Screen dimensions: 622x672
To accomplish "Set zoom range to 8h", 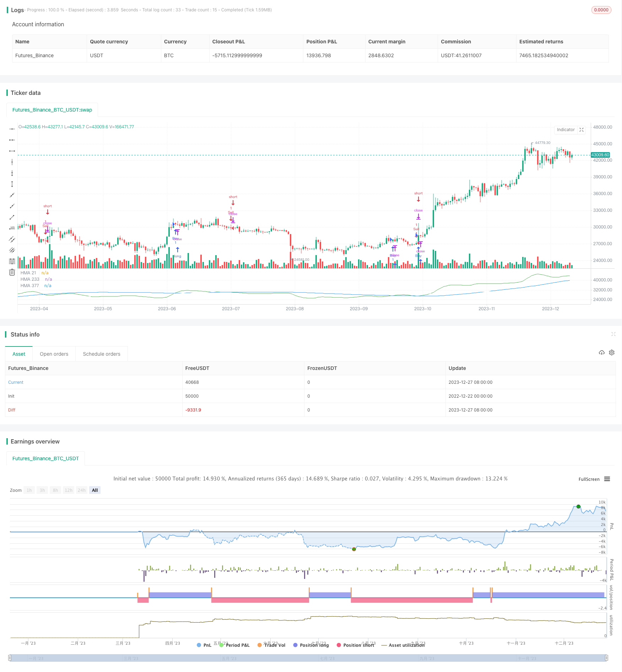I will 55,490.
